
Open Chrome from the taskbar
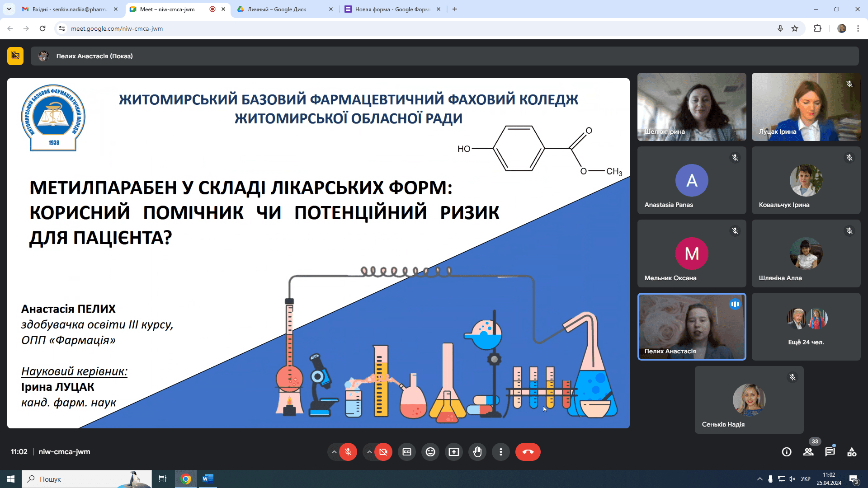pos(186,479)
